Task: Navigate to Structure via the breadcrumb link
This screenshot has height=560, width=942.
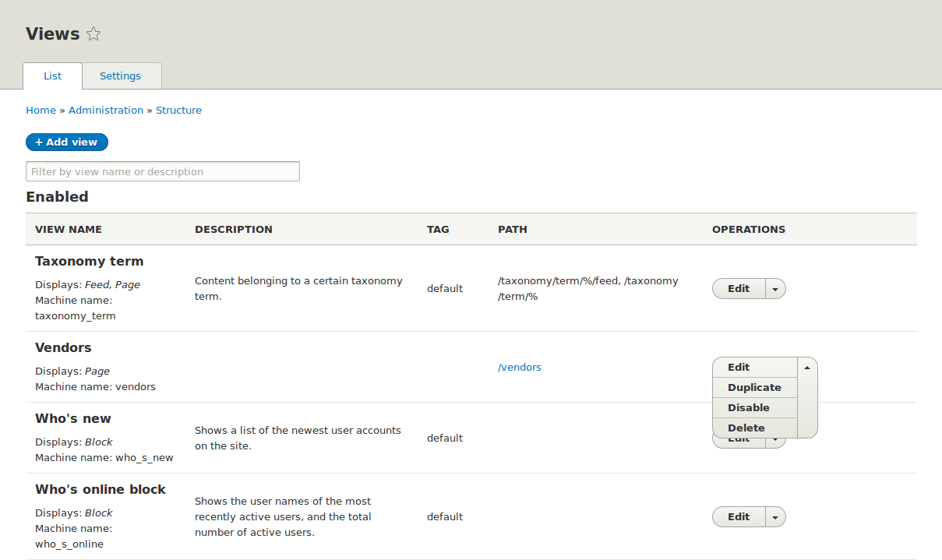Action: 178,110
